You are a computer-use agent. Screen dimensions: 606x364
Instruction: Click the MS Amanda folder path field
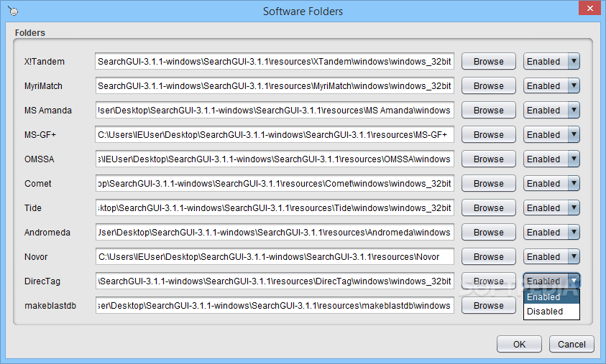click(x=275, y=111)
